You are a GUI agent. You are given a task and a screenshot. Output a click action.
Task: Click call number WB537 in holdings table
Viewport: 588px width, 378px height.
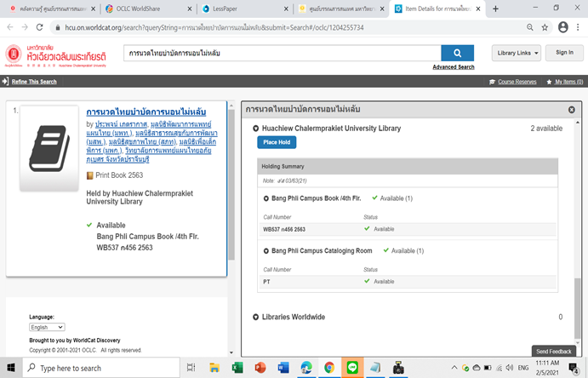coord(284,229)
